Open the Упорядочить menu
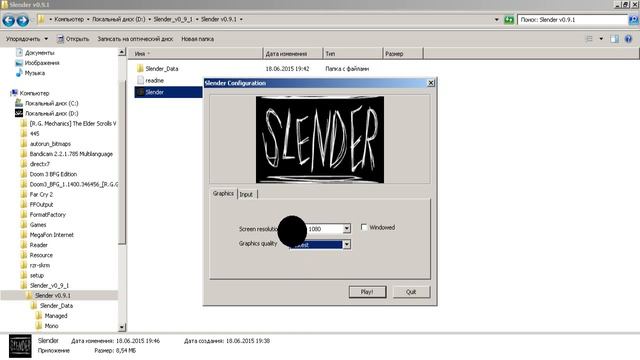This screenshot has height=360, width=640. point(27,39)
